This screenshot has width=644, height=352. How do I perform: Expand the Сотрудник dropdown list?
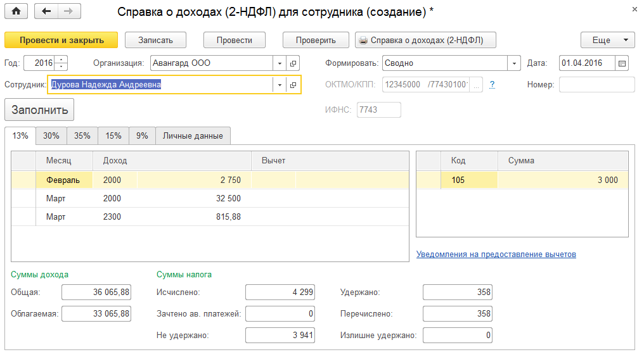pyautogui.click(x=280, y=85)
